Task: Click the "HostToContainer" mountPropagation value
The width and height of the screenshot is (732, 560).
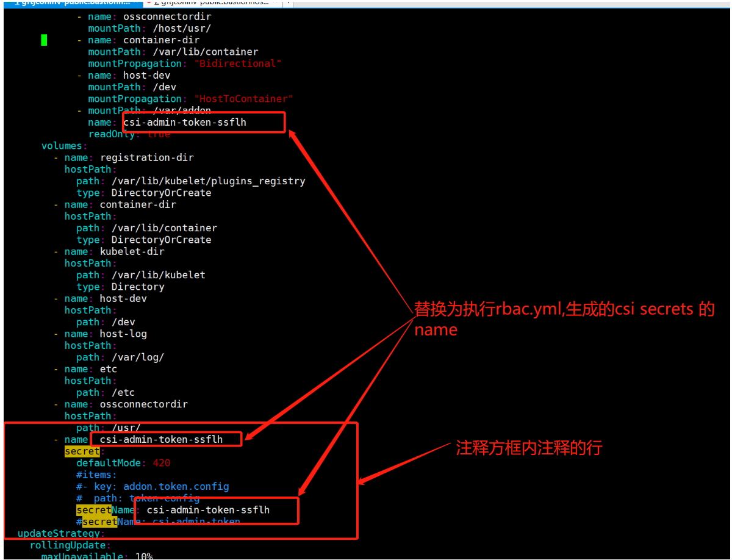Action: [x=243, y=99]
